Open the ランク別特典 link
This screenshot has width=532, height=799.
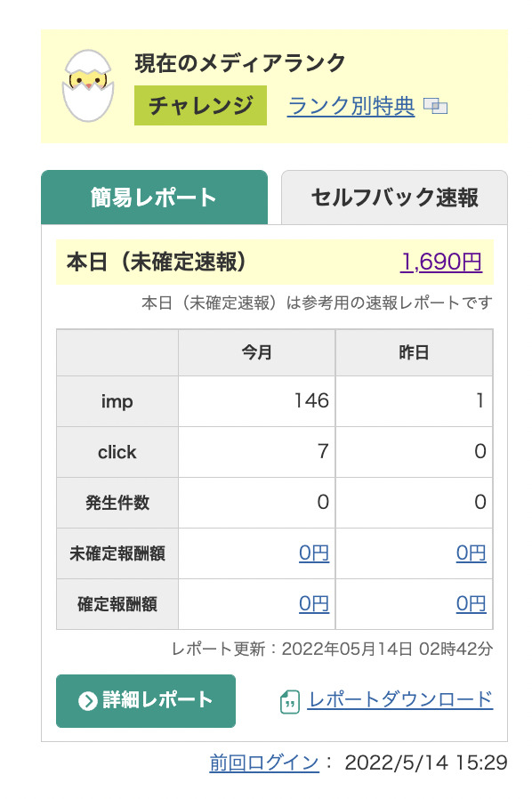click(x=351, y=106)
